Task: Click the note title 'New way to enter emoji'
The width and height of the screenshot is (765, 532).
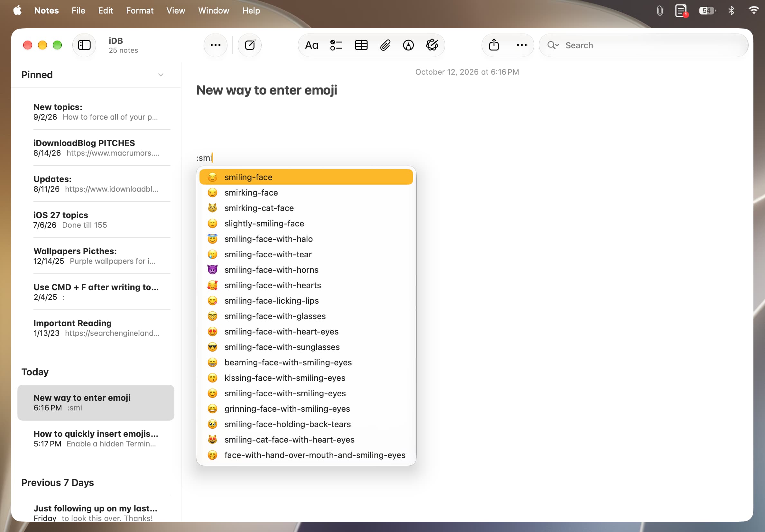Action: [267, 90]
